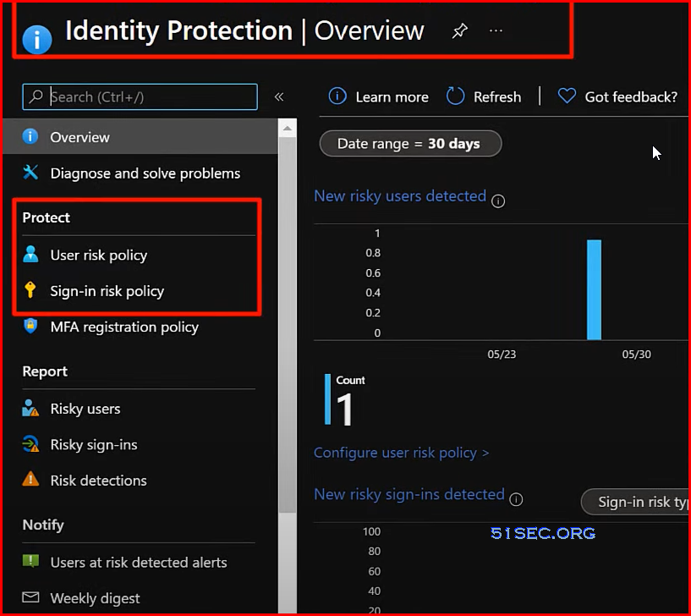This screenshot has height=616, width=691.
Task: Click info icon beside New risky sign-ins detected
Action: [516, 499]
